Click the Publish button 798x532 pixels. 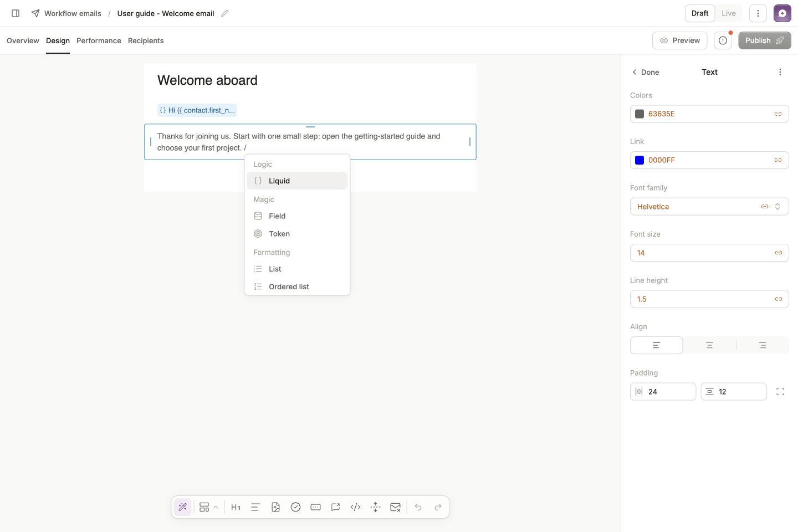point(764,40)
